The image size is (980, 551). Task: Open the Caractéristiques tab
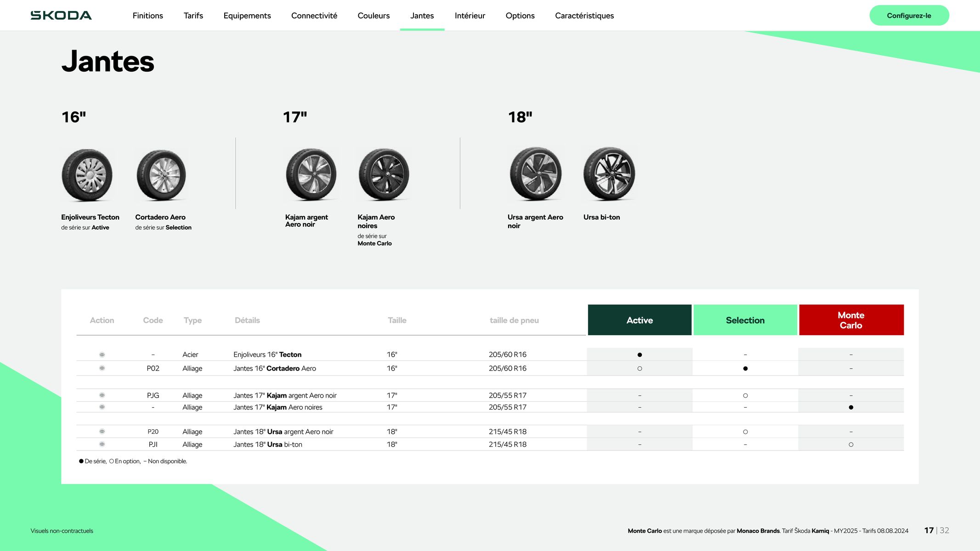coord(584,16)
